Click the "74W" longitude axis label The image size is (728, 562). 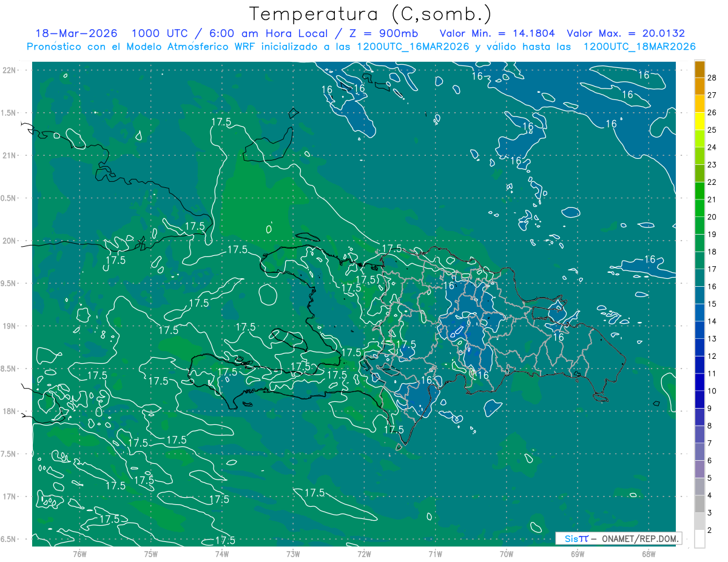pos(222,554)
